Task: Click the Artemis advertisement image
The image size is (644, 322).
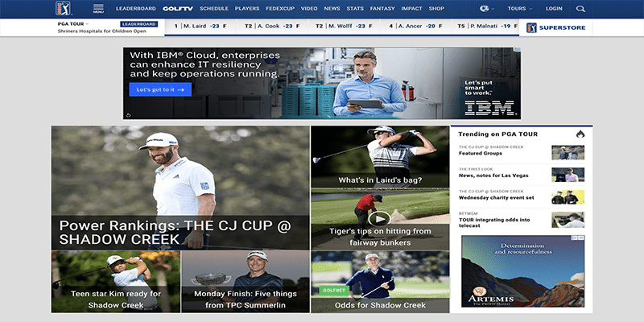Action: tap(522, 271)
